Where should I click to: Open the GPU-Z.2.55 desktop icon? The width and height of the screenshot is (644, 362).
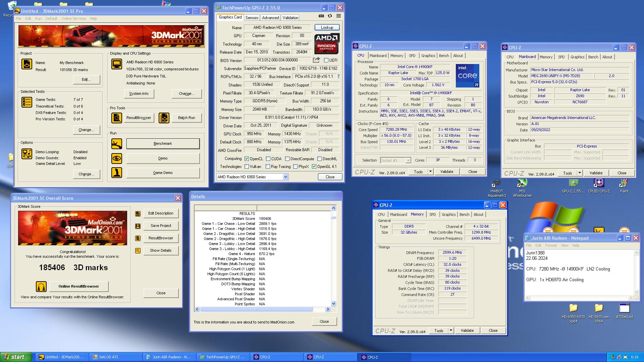click(x=574, y=186)
